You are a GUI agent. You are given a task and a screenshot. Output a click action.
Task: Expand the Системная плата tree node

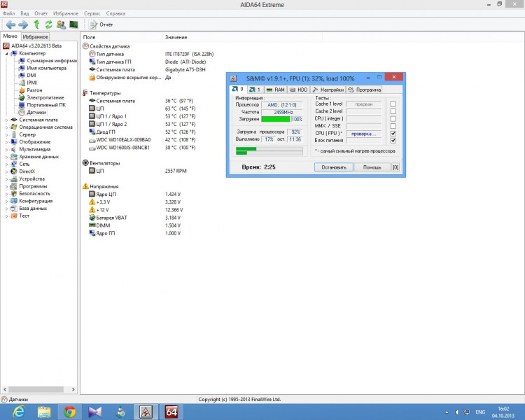click(6, 120)
